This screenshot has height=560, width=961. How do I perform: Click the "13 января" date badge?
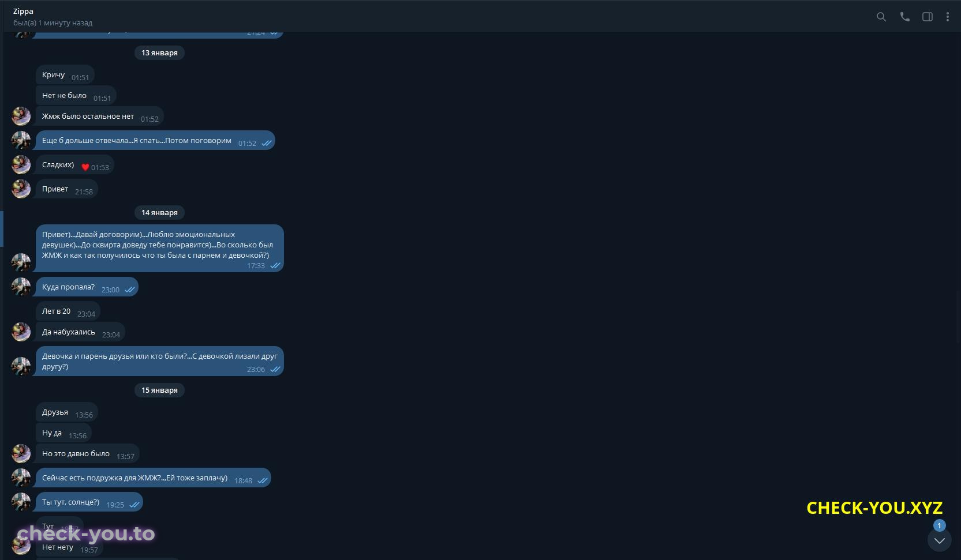pos(159,52)
